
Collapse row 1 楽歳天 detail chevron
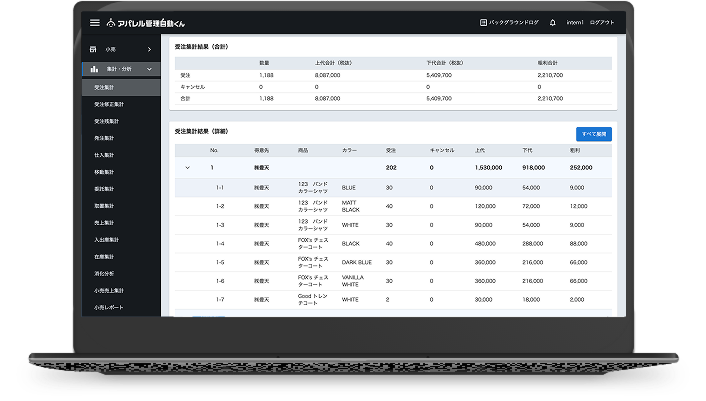tap(186, 168)
